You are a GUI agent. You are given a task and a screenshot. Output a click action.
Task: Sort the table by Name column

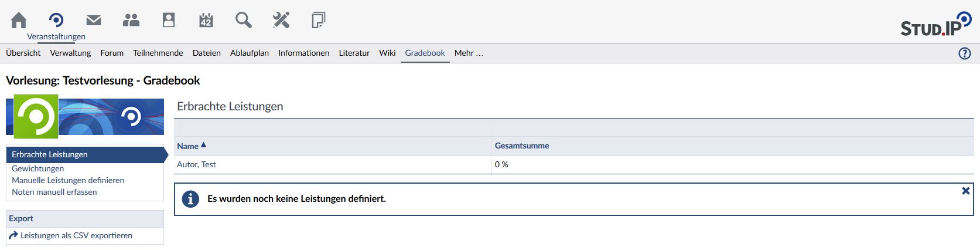point(188,146)
